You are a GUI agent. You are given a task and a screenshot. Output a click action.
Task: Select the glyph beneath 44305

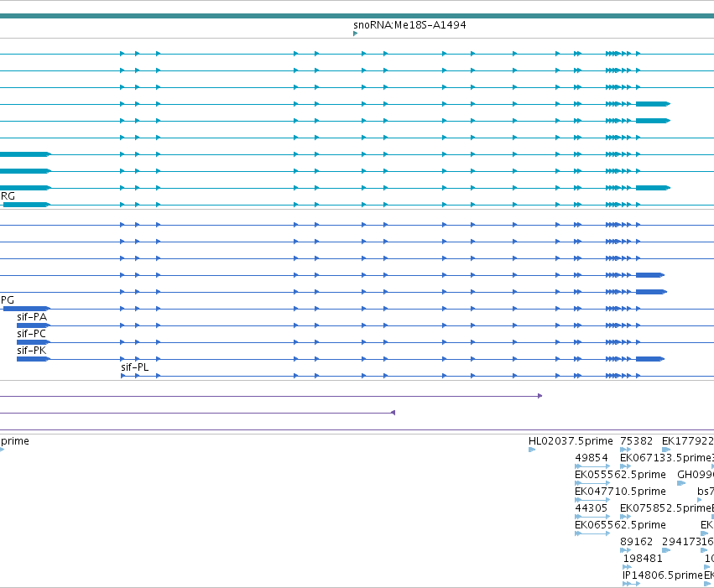pos(592,517)
